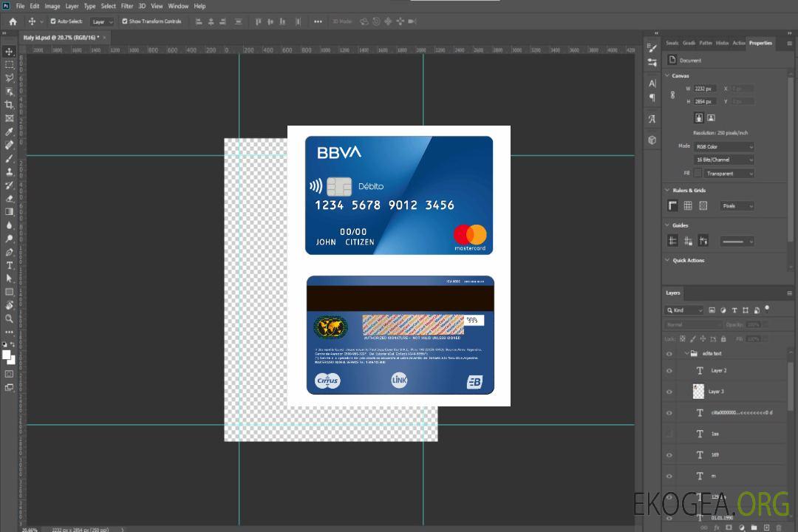Toggle the grid icon under Rulers & Grids

click(688, 205)
